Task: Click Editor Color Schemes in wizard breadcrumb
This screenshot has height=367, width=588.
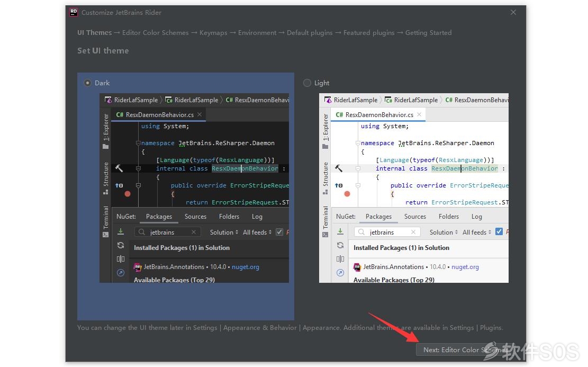Action: [155, 33]
